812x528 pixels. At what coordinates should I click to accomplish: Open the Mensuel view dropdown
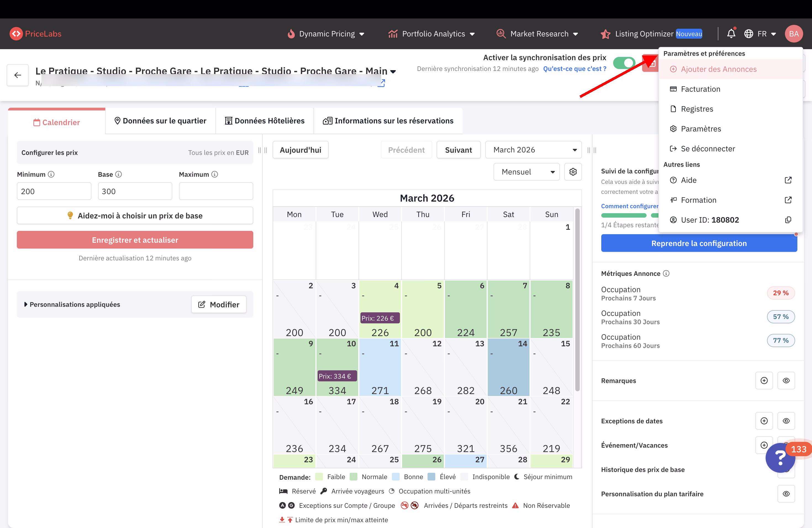526,172
